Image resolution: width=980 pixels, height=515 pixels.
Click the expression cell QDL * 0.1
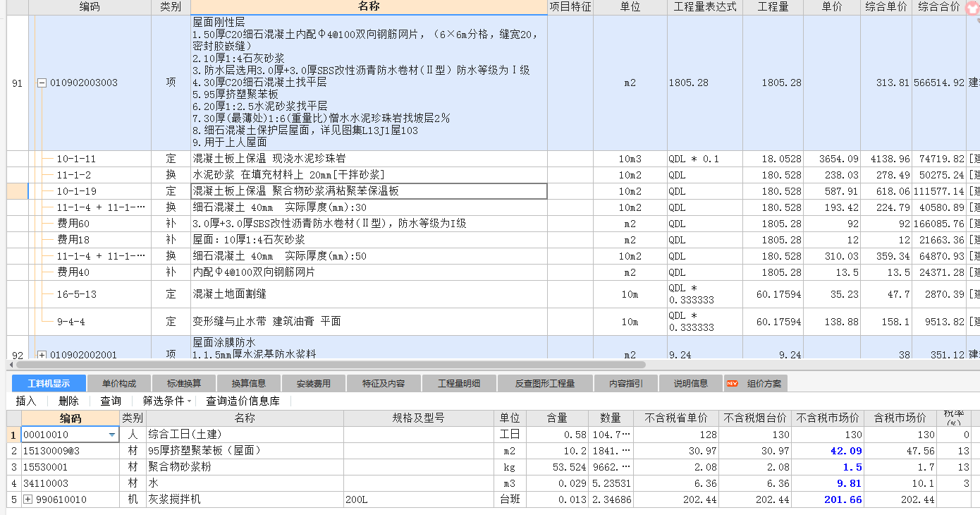click(705, 159)
